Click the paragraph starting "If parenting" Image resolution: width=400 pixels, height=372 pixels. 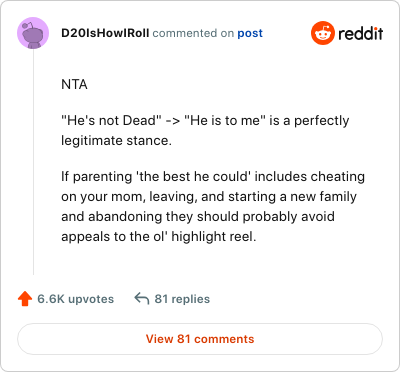[x=213, y=206]
